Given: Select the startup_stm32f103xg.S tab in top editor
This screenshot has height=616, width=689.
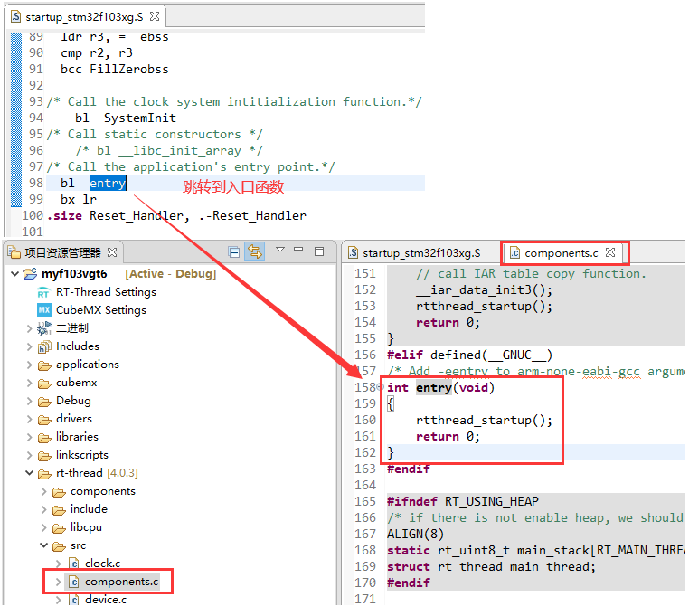Looking at the screenshot, I should [84, 16].
